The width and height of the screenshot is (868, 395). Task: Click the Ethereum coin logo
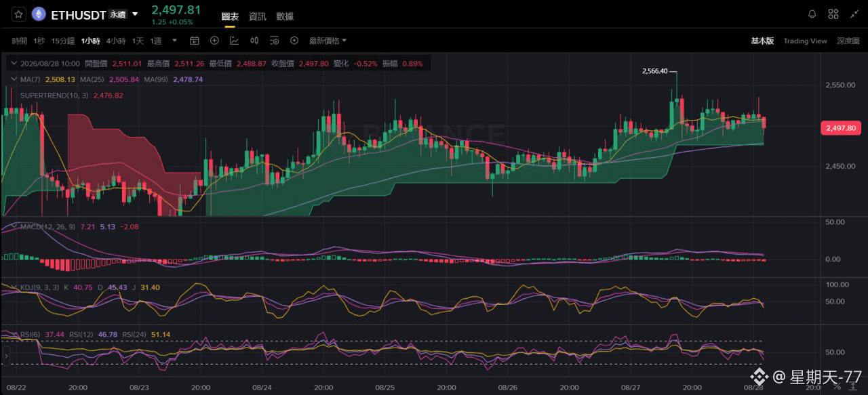coord(39,14)
